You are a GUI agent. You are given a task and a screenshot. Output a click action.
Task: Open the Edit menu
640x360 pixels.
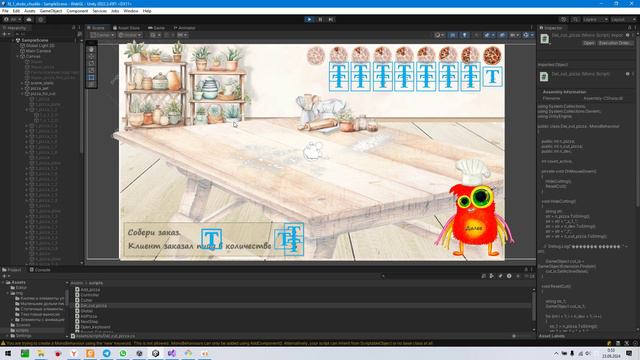coord(16,11)
